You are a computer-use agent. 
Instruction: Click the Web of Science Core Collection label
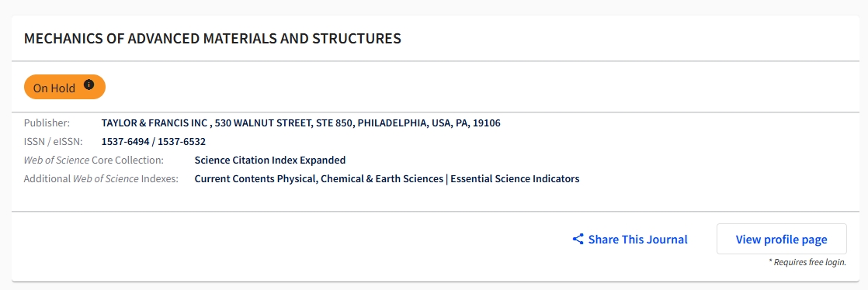click(x=93, y=161)
